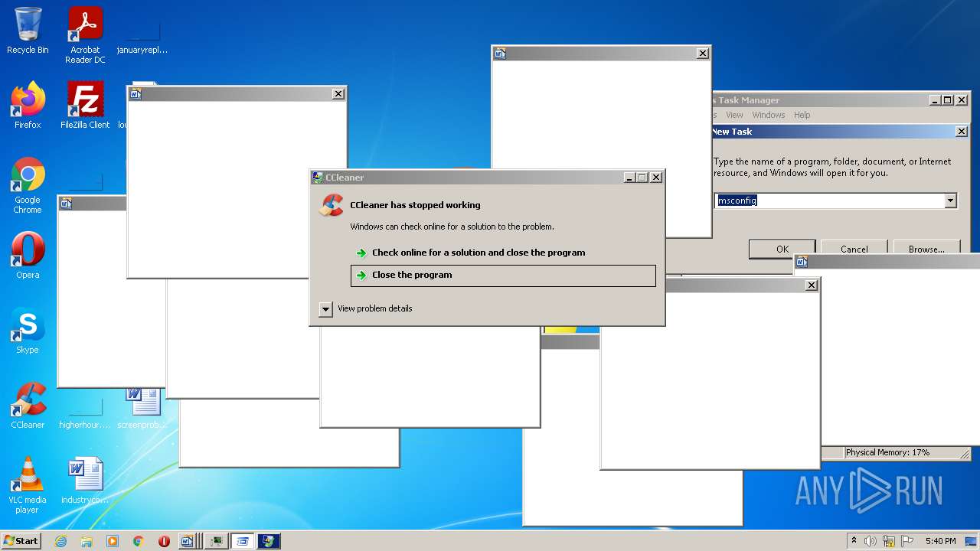Screen dimensions: 980x551
Task: Open the New Task combo box dropdown arrow
Action: (950, 201)
